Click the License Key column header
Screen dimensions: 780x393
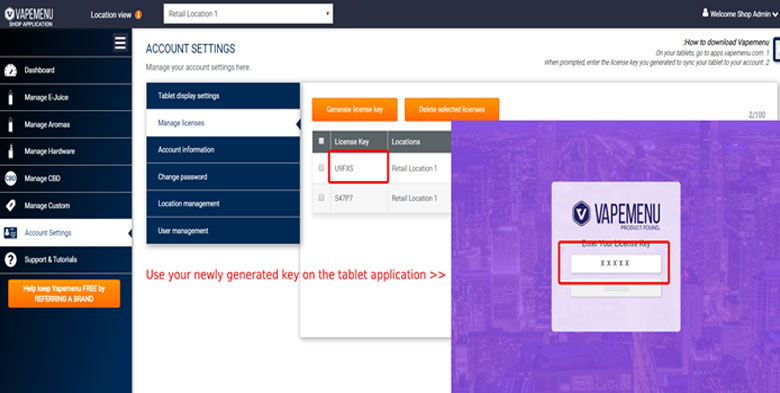coord(351,142)
